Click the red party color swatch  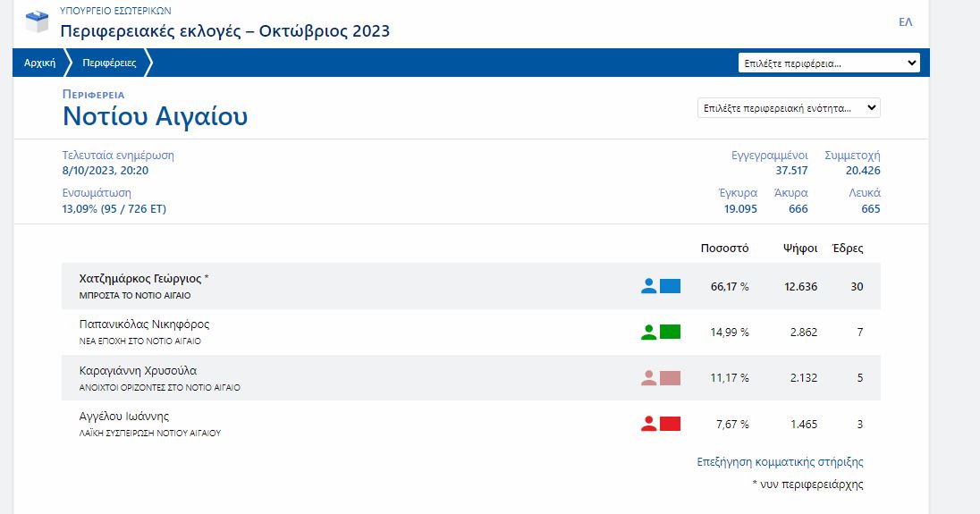coord(670,424)
